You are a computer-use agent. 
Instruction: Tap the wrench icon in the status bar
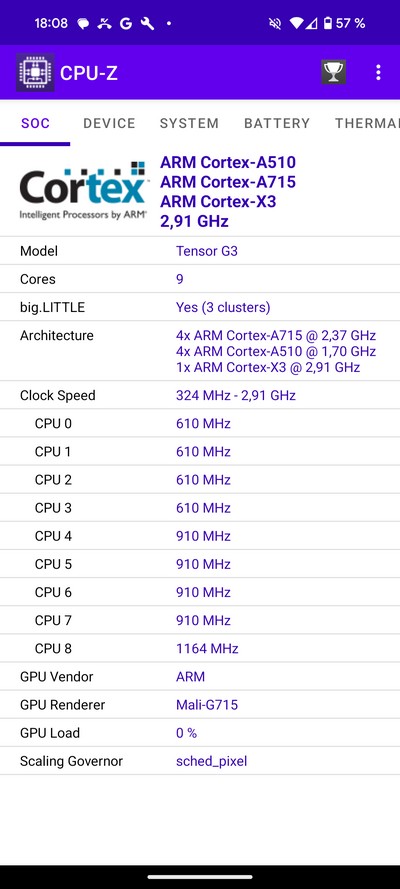pyautogui.click(x=147, y=23)
